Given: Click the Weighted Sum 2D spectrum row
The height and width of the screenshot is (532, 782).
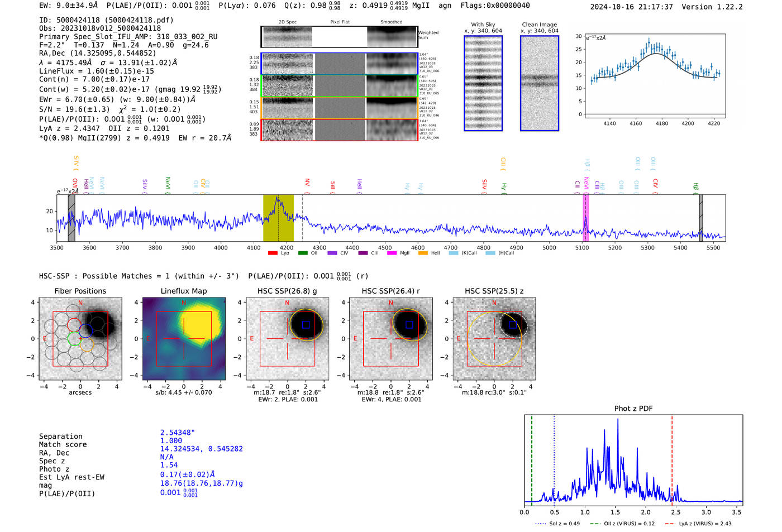Looking at the screenshot, I should pyautogui.click(x=339, y=37).
